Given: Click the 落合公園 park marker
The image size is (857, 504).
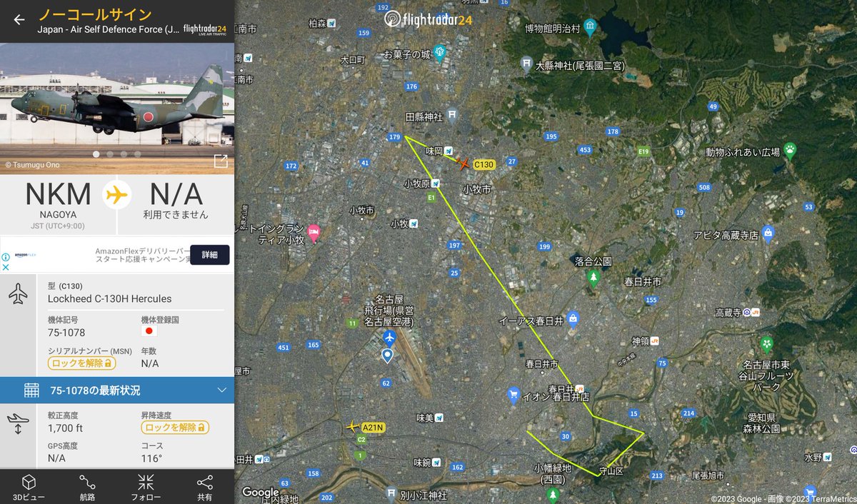Looking at the screenshot, I should click(x=593, y=278).
